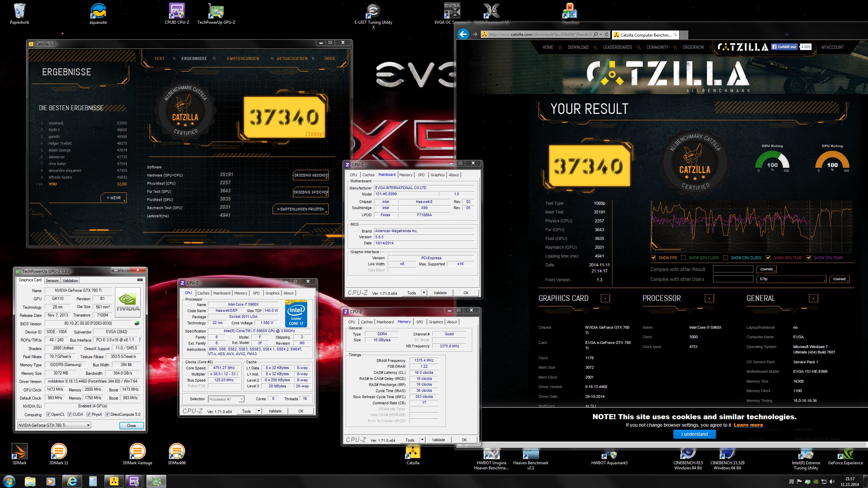Click EMPFEHLUNGEN PRUEFEN button
The width and height of the screenshot is (868, 488).
(300, 209)
